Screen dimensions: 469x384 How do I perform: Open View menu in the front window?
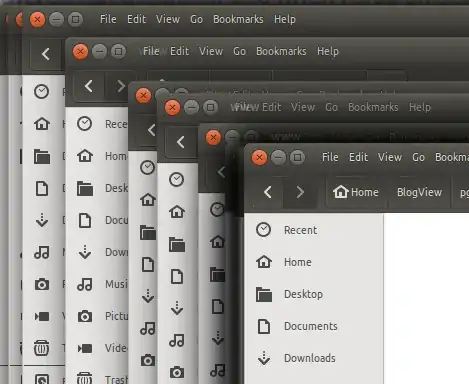coord(390,157)
